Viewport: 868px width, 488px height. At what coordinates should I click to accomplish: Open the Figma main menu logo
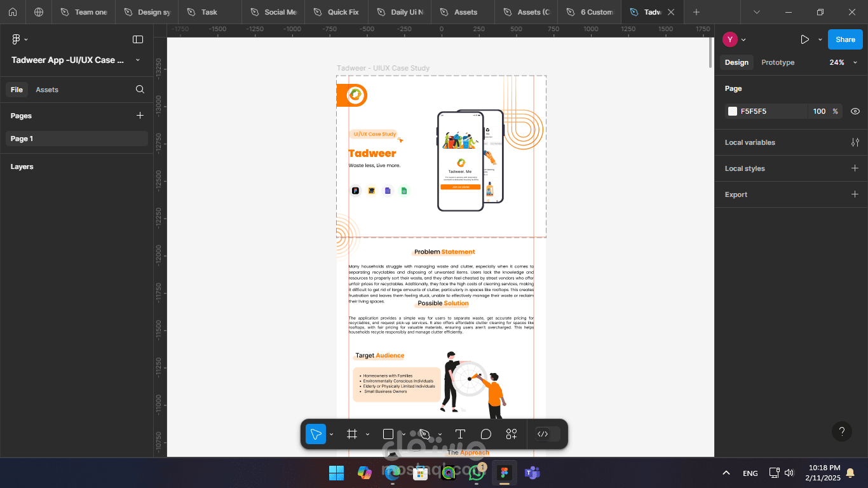point(17,39)
